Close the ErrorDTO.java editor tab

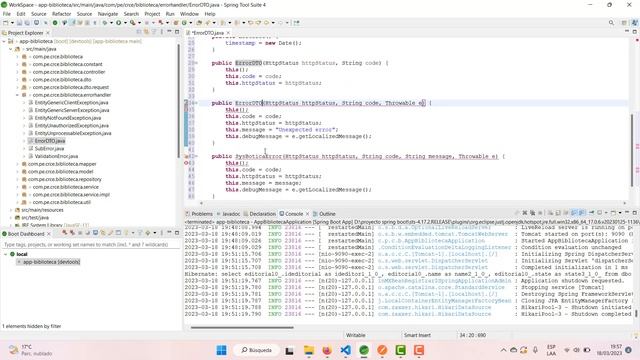click(x=228, y=33)
